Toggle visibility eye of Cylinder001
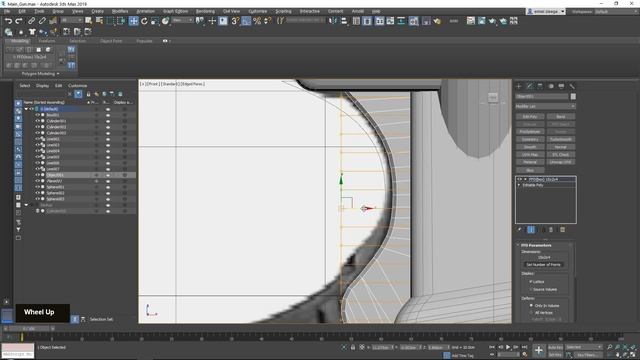 pos(38,121)
